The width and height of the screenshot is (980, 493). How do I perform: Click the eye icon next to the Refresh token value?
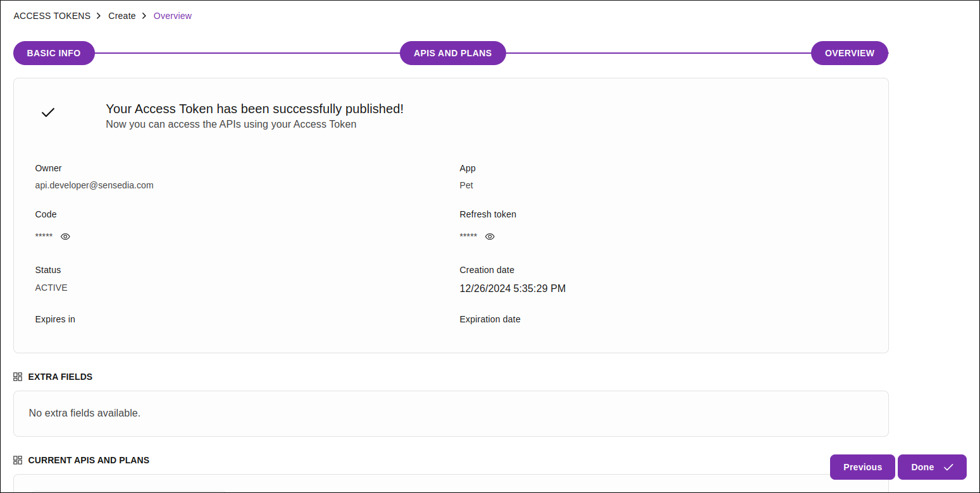(490, 236)
